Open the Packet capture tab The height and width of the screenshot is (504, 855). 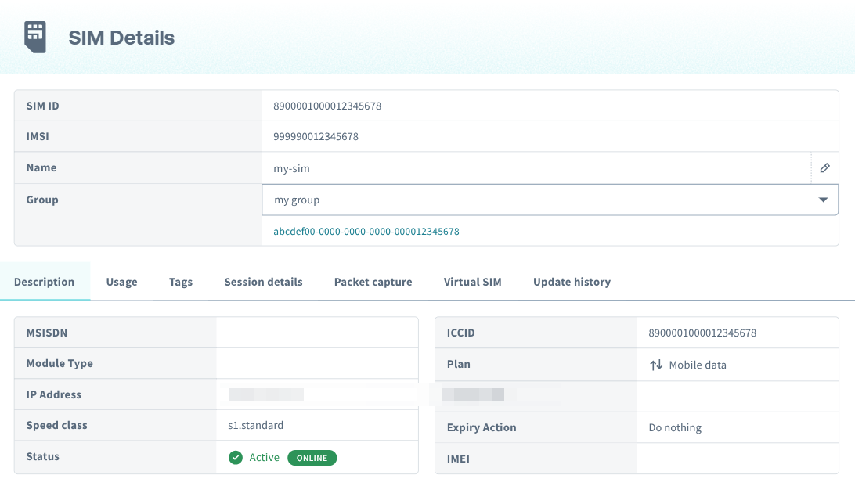click(373, 282)
